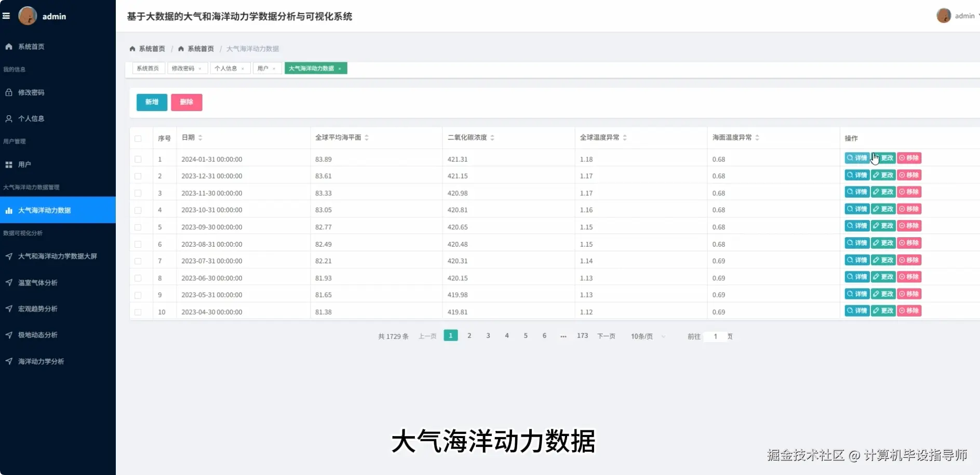Click the admin avatar in the top right

(x=944, y=16)
